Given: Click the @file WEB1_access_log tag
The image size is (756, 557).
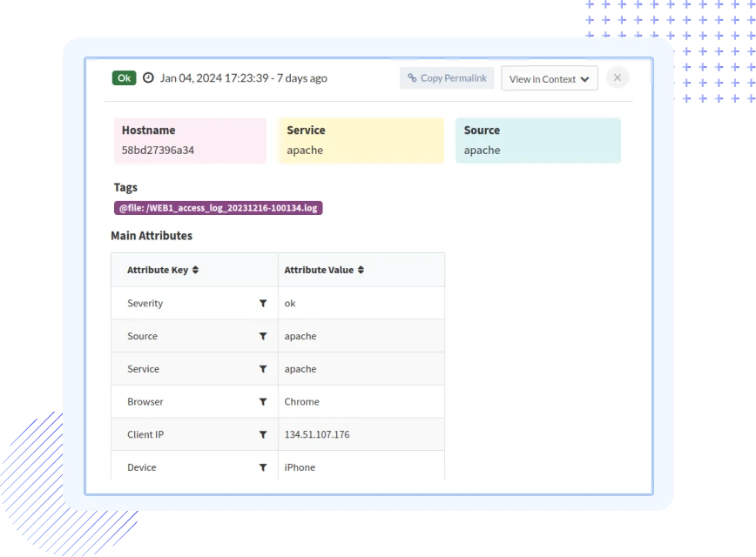Looking at the screenshot, I should click(x=218, y=208).
